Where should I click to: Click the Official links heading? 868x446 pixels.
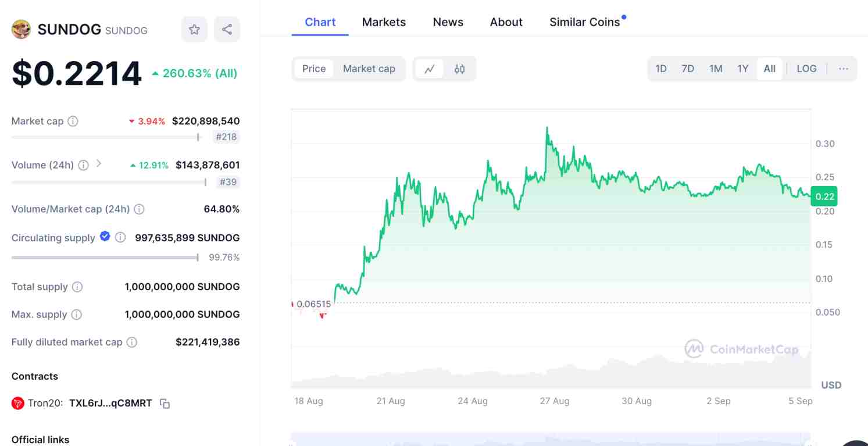coord(40,440)
